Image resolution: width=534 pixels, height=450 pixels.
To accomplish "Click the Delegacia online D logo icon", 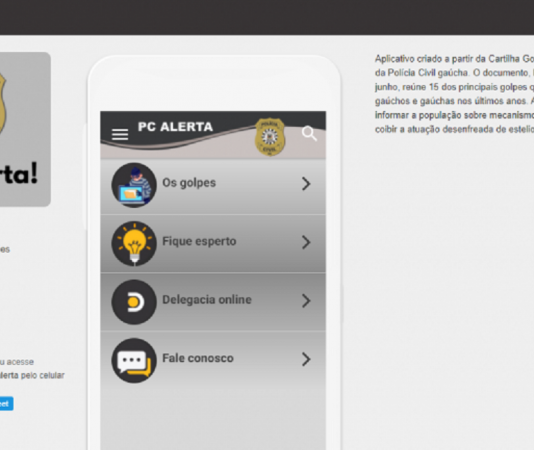I will (x=134, y=302).
